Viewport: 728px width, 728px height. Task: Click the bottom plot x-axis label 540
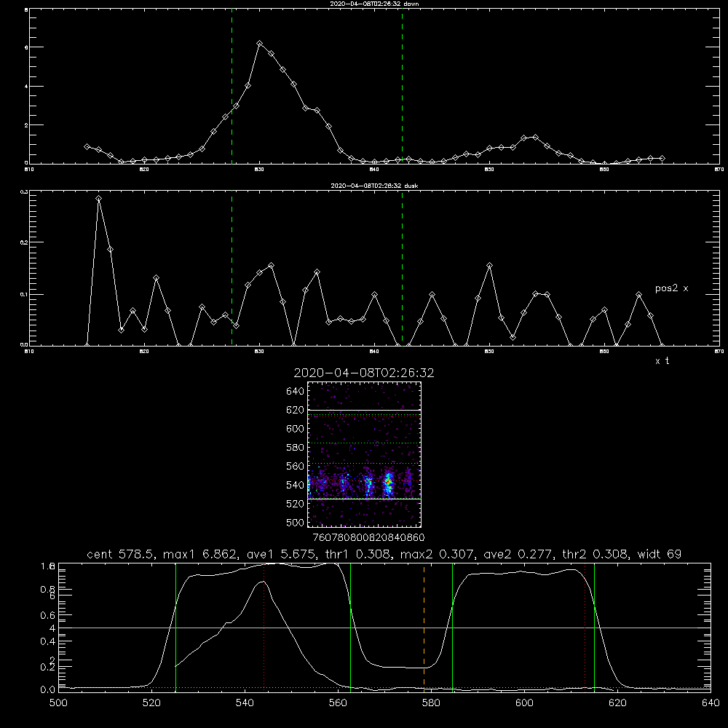pyautogui.click(x=245, y=703)
